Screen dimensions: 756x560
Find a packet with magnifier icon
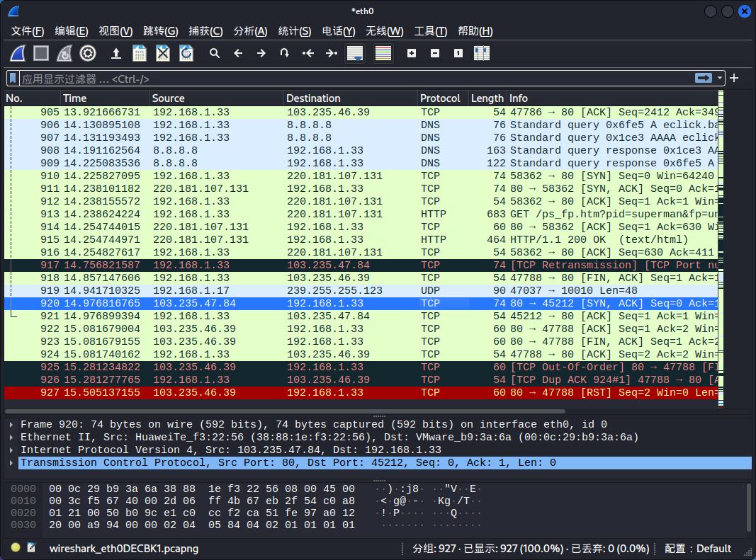[x=215, y=53]
